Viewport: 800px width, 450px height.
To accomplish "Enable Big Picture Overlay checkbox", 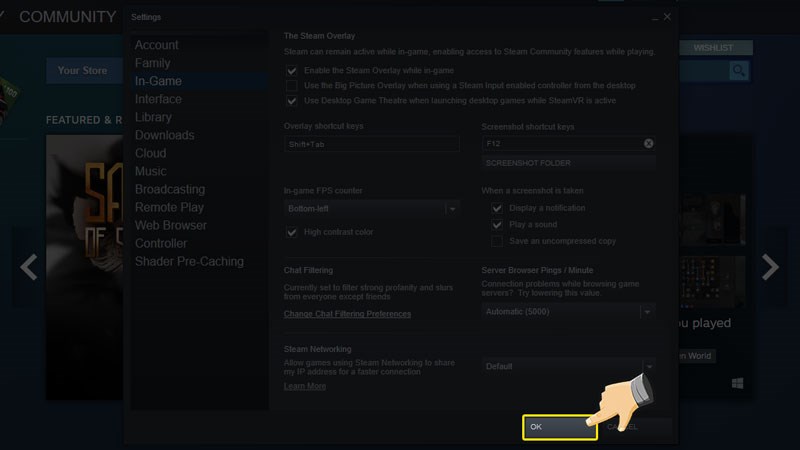I will click(291, 86).
